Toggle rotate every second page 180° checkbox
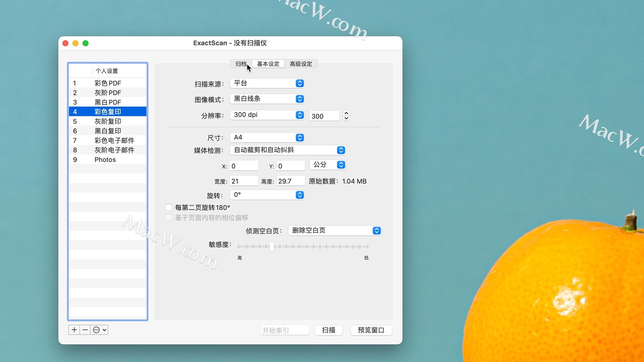The height and width of the screenshot is (362, 644). click(169, 207)
